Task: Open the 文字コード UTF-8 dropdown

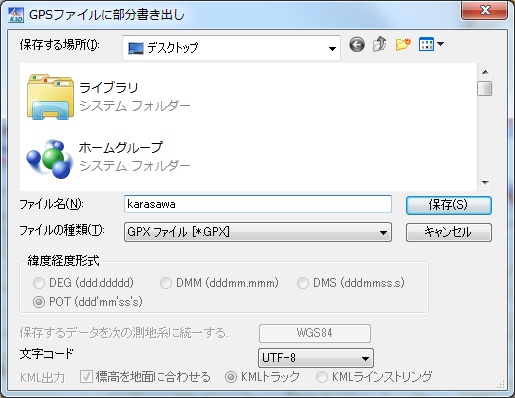Action: (316, 358)
